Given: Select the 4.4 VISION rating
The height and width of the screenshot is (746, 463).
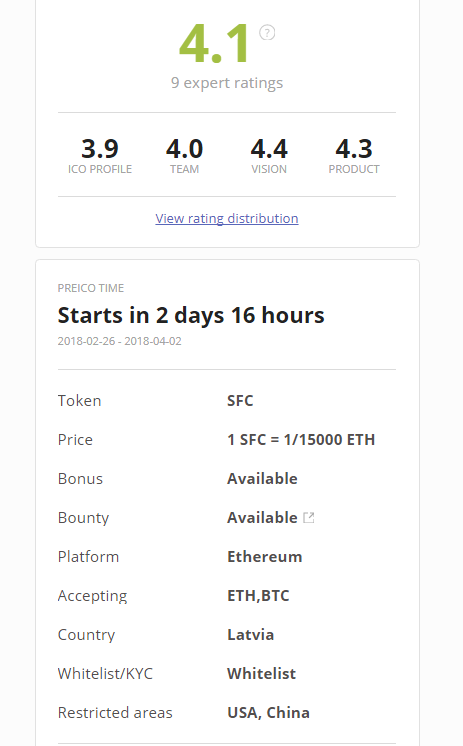Looking at the screenshot, I should tap(269, 156).
